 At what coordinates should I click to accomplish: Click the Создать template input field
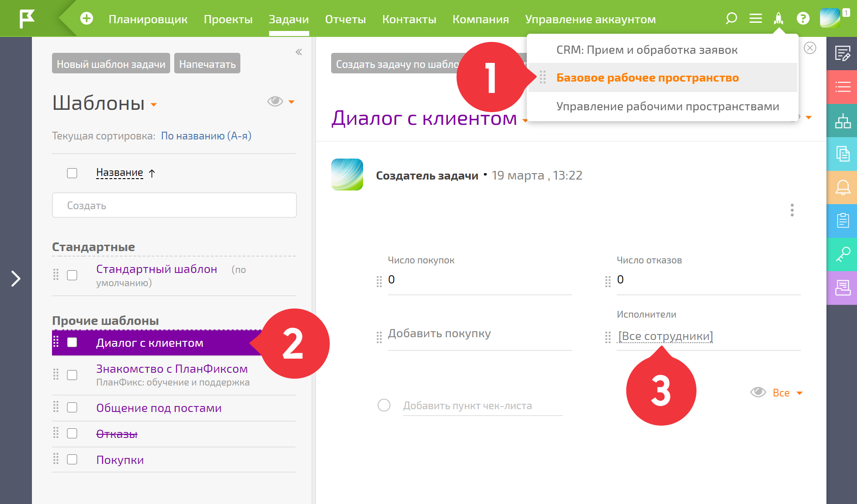[x=174, y=205]
